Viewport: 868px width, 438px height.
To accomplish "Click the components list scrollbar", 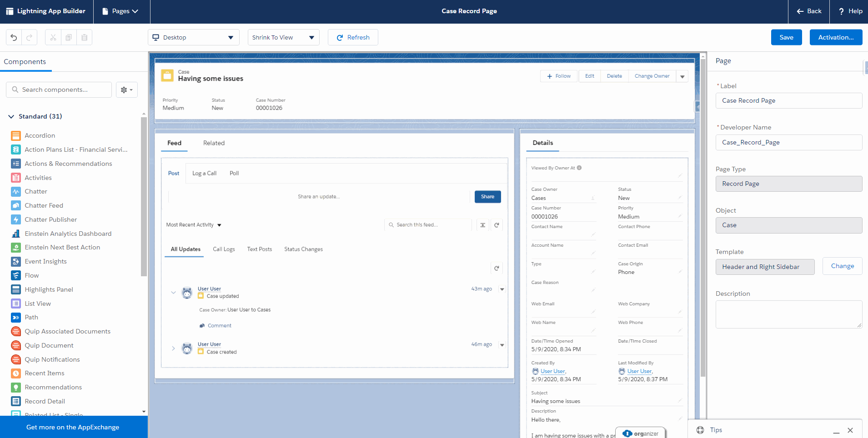I will (x=144, y=196).
